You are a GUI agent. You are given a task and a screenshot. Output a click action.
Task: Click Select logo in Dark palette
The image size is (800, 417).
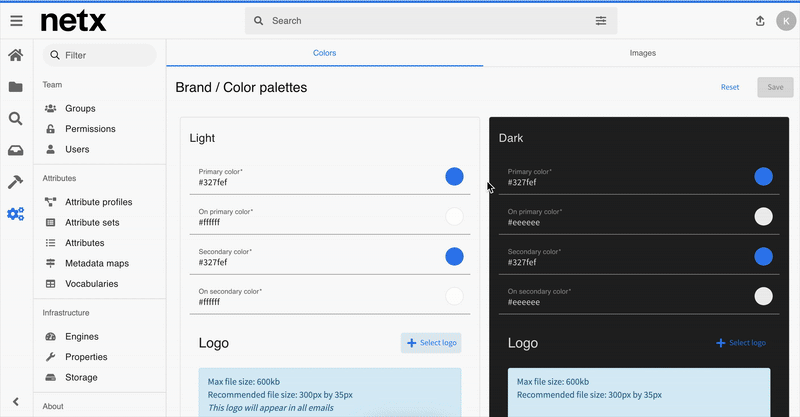click(x=741, y=343)
